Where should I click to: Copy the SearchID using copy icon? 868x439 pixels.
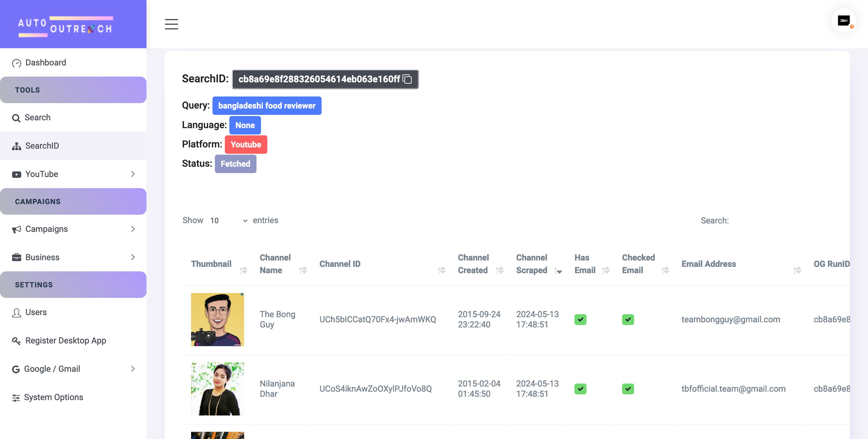pyautogui.click(x=407, y=79)
